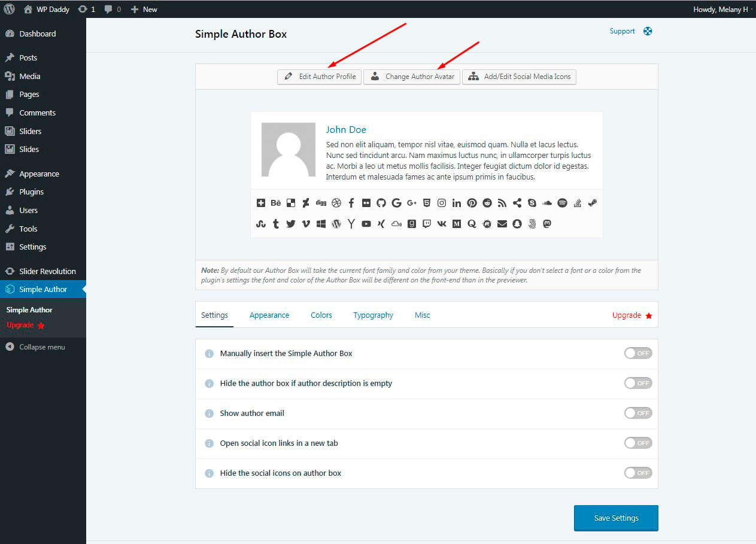Turn on Manually insert the Simple Author Box
Image resolution: width=756 pixels, height=544 pixels.
tap(638, 353)
